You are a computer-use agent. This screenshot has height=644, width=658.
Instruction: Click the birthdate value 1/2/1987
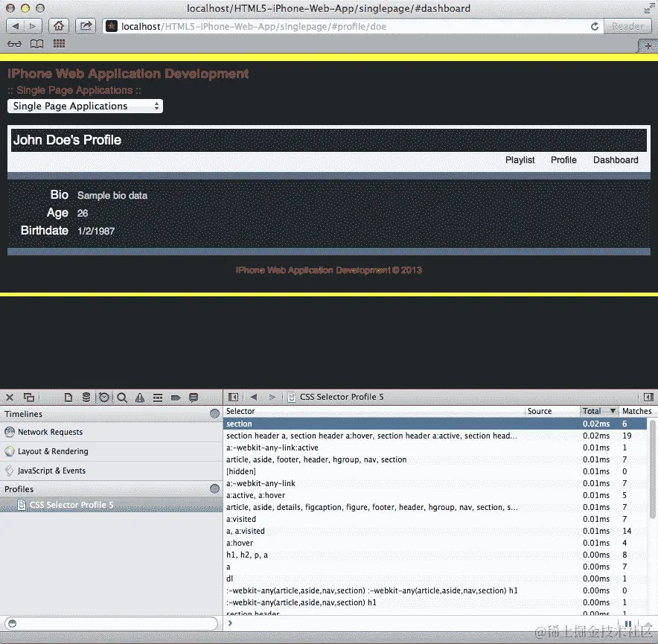pos(96,231)
